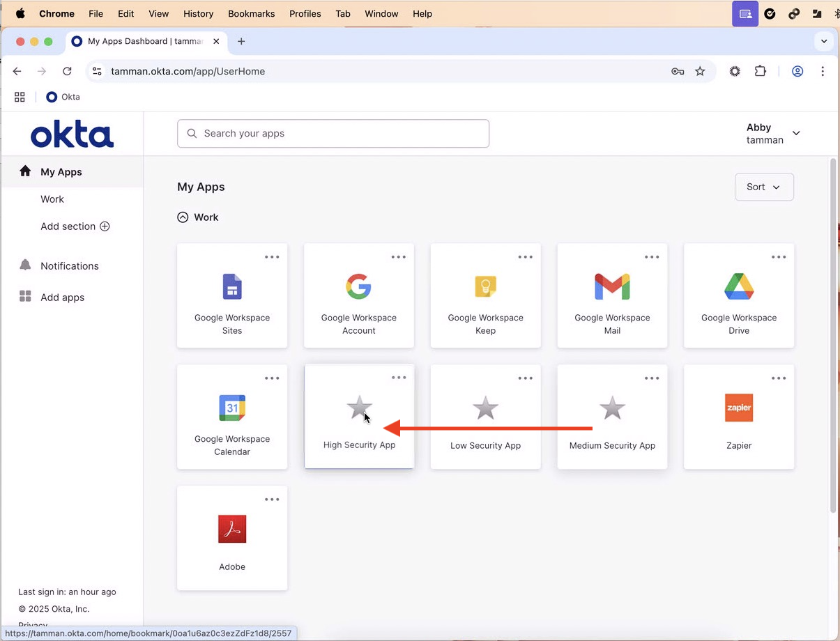
Task: Click the Okta logo in sidebar
Action: [72, 134]
